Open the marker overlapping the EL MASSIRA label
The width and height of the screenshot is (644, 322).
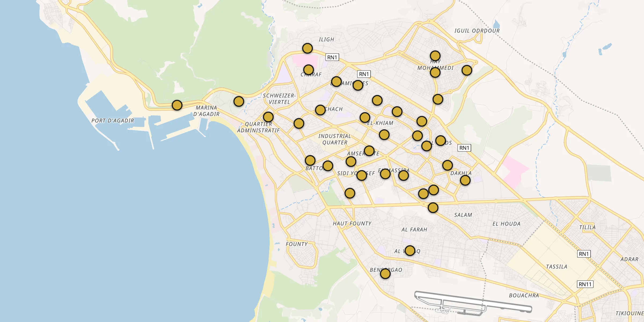tap(385, 174)
